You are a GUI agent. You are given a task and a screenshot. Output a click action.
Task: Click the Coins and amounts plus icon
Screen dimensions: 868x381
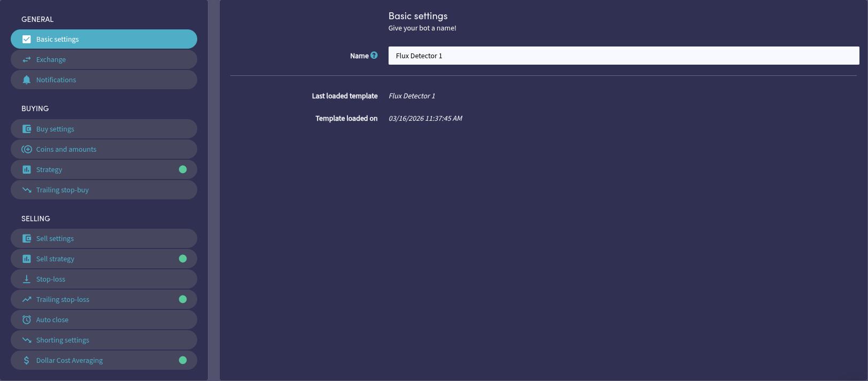[x=27, y=149]
